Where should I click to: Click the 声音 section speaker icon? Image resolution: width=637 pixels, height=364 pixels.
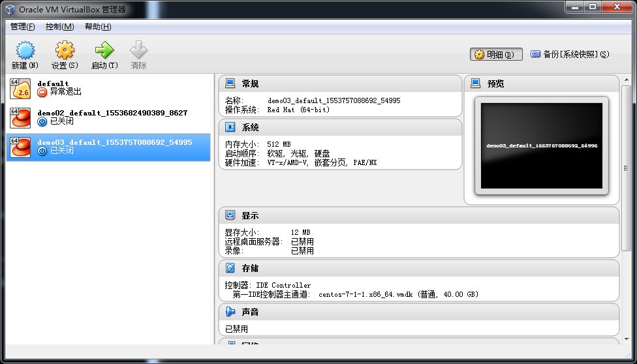coord(230,312)
